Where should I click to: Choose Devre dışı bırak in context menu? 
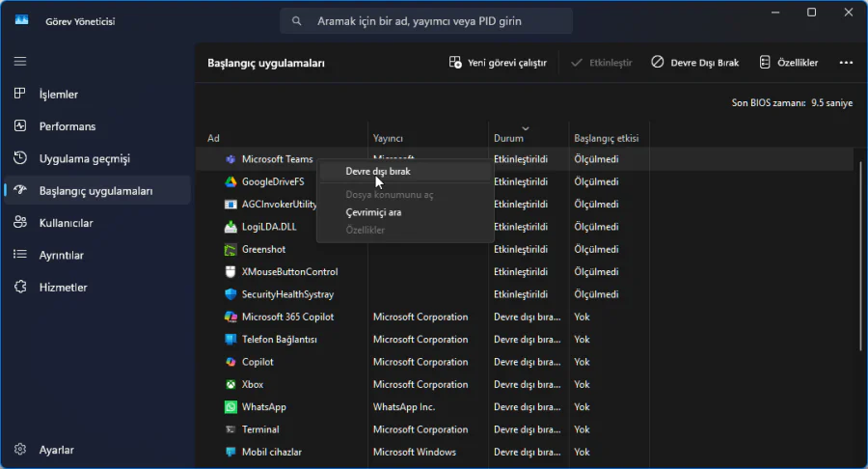[405, 171]
